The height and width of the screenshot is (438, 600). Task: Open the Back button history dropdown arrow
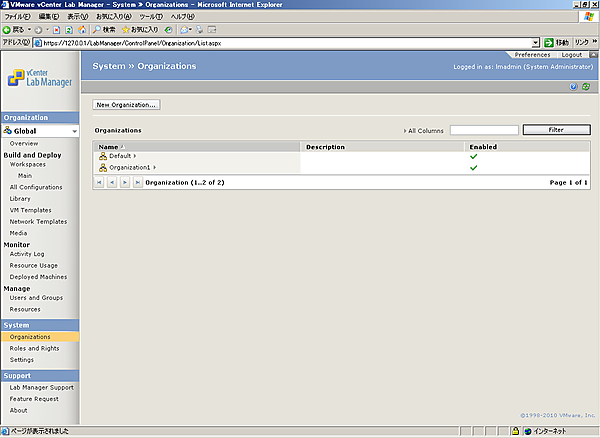click(29, 30)
